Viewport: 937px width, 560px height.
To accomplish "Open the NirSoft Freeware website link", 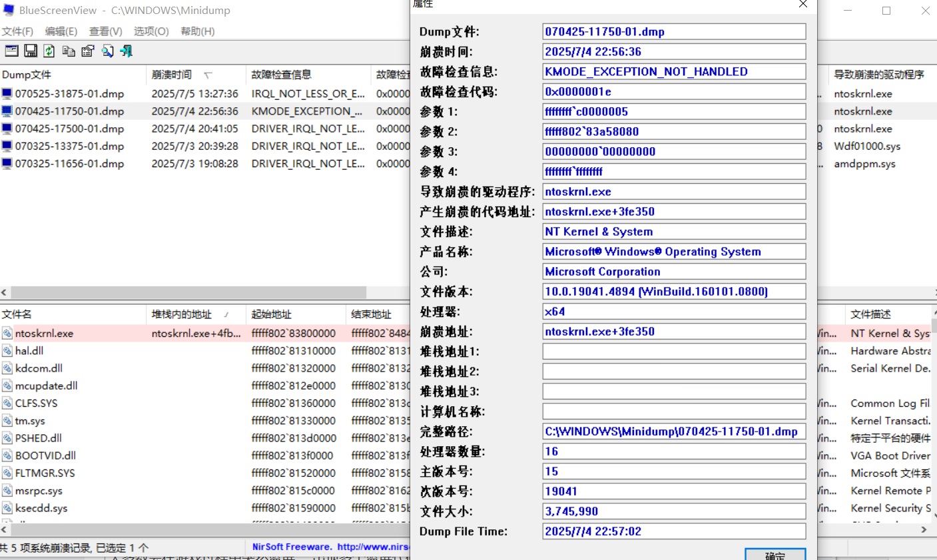I will coord(330,547).
